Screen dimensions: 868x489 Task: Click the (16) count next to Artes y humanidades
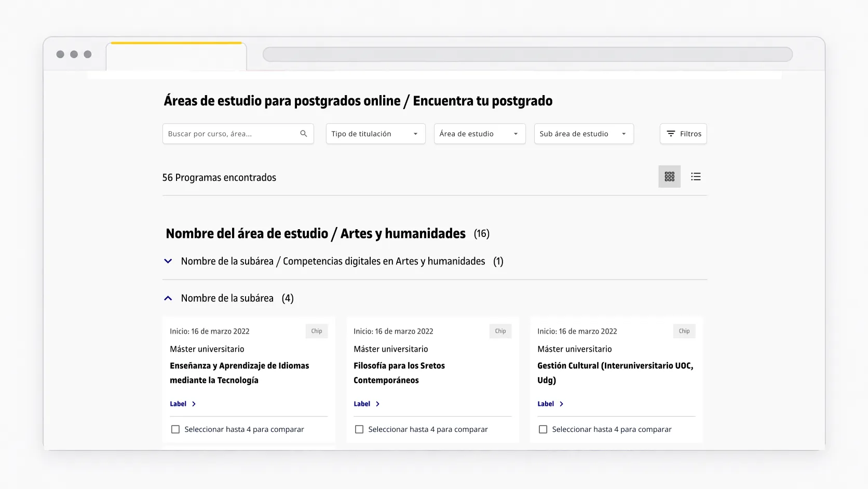(482, 234)
